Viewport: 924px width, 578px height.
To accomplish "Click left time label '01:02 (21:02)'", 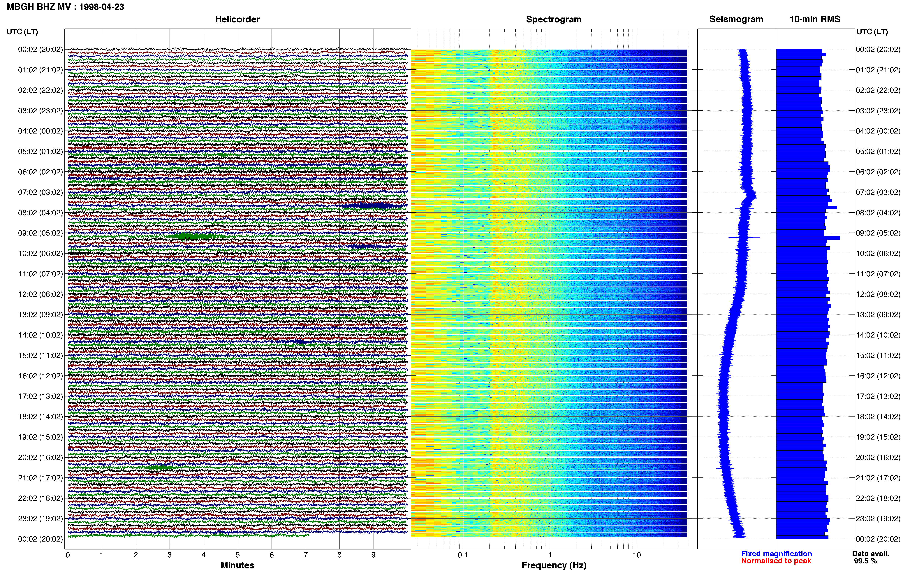I will pyautogui.click(x=41, y=70).
